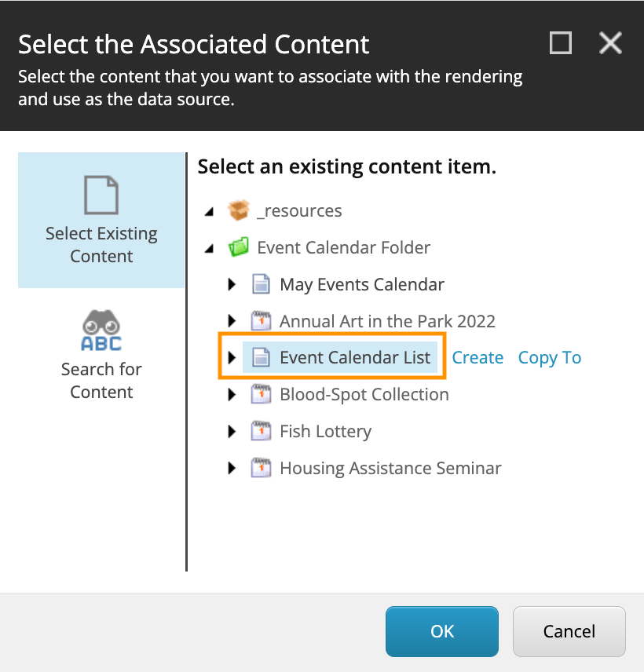Click the May Events Calendar page icon
This screenshot has height=672, width=644.
click(261, 284)
